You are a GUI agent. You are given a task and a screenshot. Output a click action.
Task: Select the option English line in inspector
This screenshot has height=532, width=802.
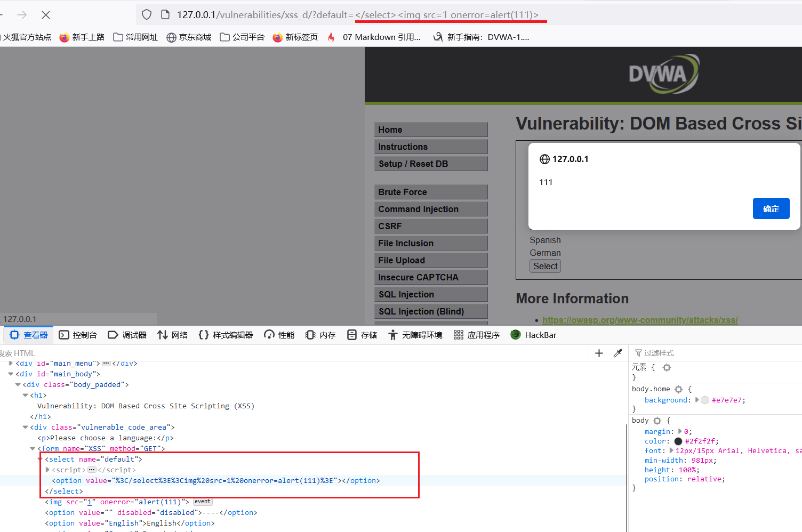point(130,523)
